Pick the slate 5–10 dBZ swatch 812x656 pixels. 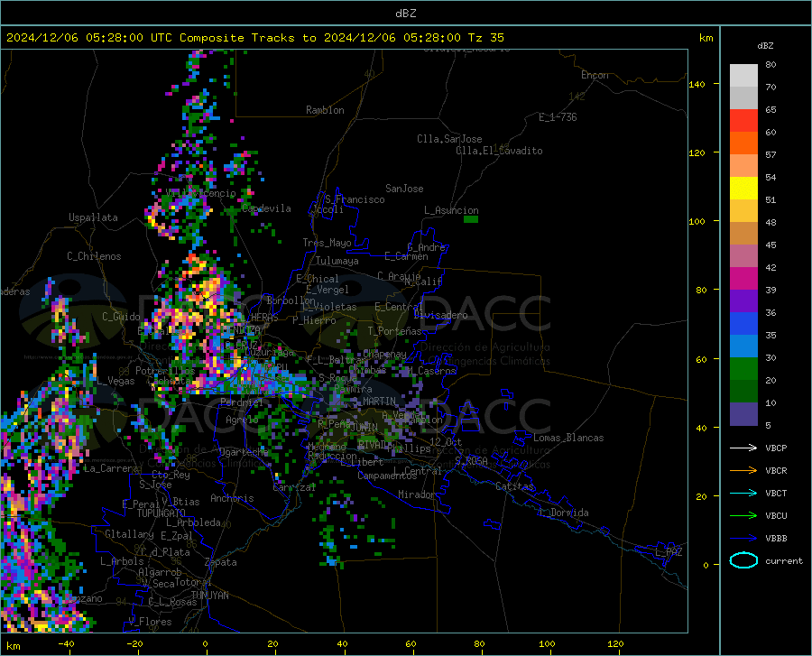coord(743,414)
